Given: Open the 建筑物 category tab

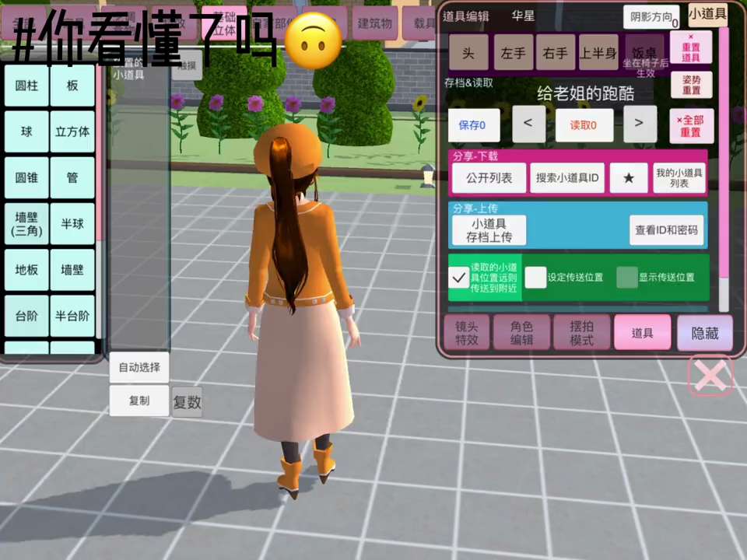Looking at the screenshot, I should (374, 23).
